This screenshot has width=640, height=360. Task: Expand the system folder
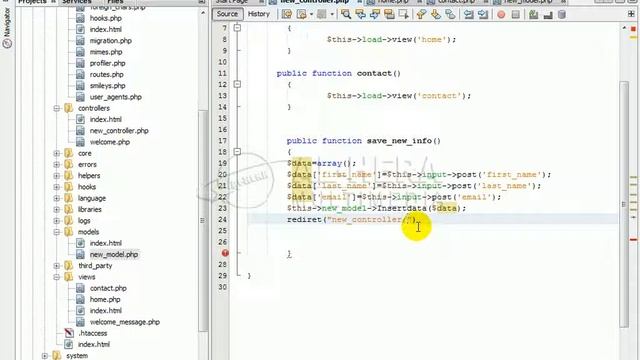[45, 356]
